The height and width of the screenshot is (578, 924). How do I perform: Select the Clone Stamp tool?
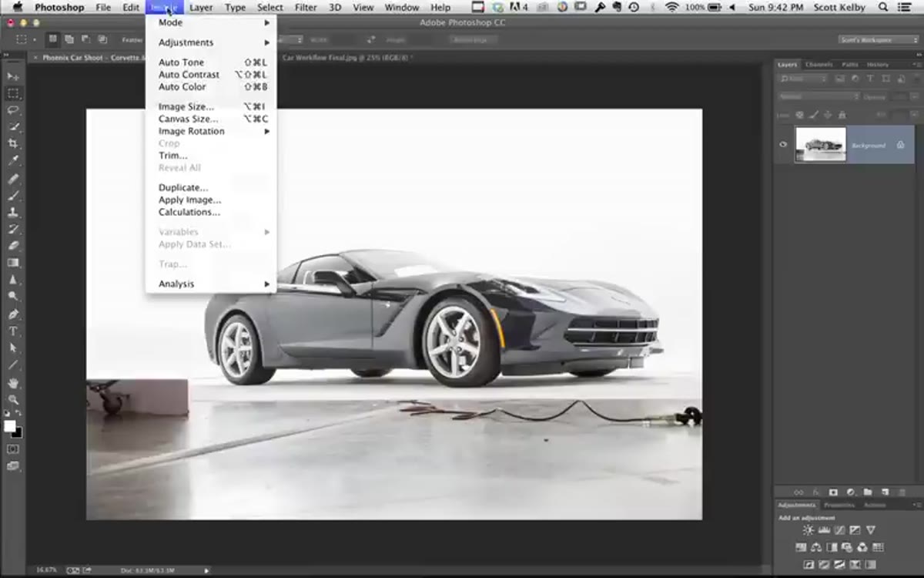tap(13, 213)
